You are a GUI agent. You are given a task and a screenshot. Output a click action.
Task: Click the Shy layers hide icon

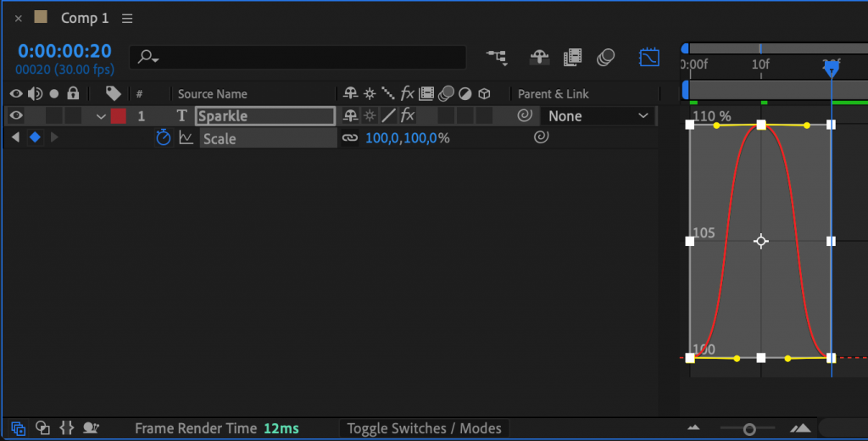pyautogui.click(x=538, y=58)
